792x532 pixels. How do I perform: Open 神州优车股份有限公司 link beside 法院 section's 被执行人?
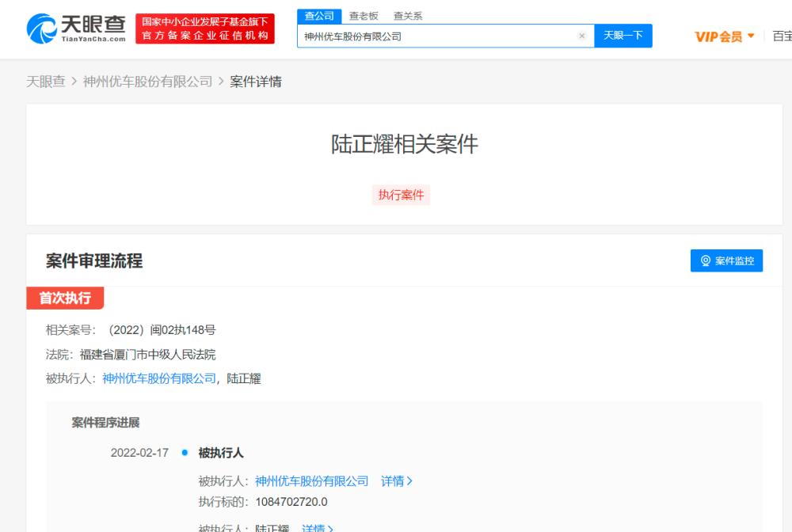tap(159, 378)
